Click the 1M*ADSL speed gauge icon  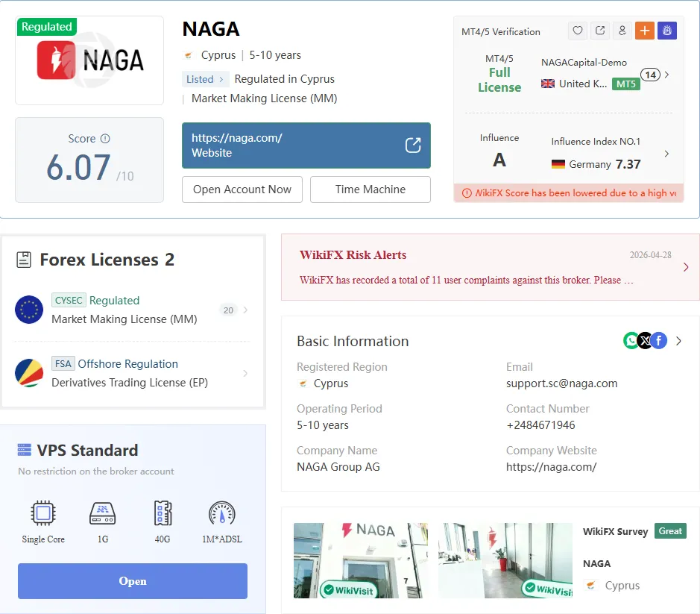coord(222,513)
